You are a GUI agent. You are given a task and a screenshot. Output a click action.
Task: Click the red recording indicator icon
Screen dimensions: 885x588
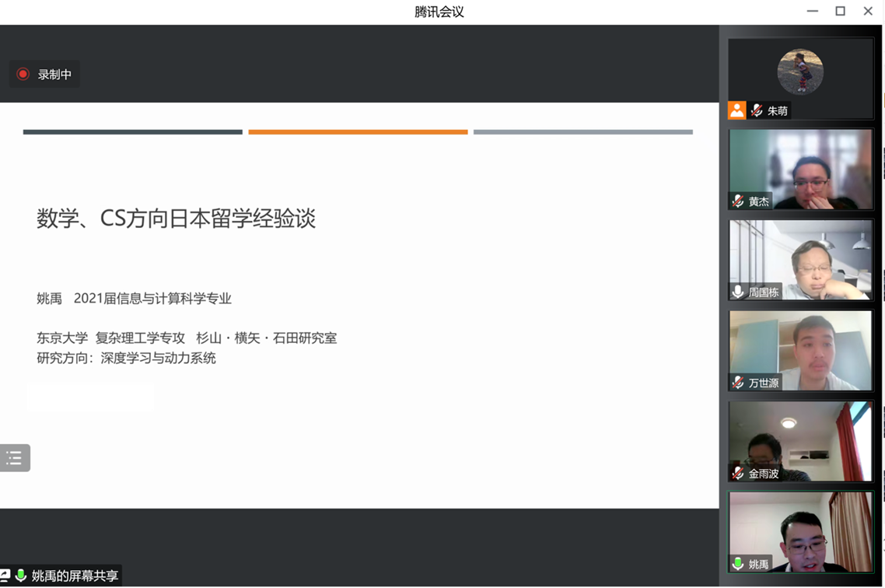click(x=23, y=75)
